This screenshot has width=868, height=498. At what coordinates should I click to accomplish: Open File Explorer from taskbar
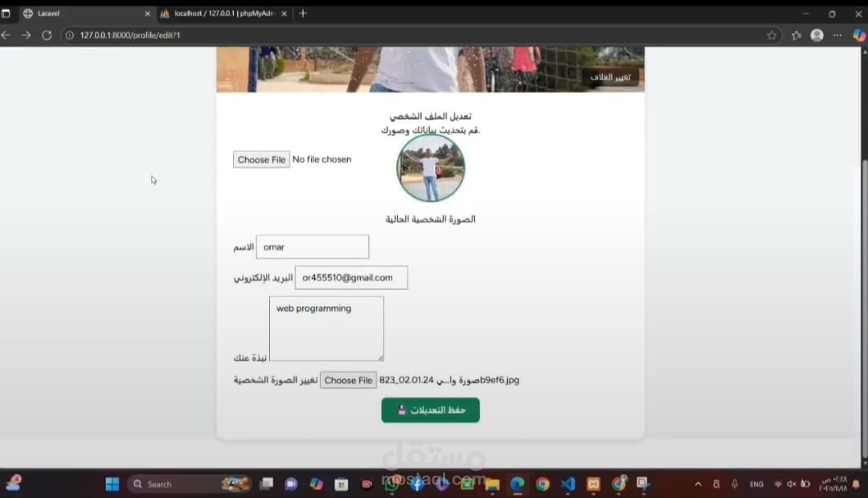492,484
